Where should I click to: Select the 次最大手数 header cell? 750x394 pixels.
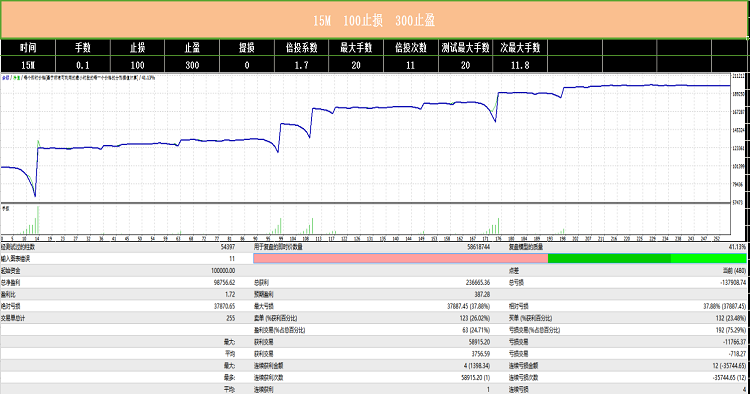click(520, 48)
